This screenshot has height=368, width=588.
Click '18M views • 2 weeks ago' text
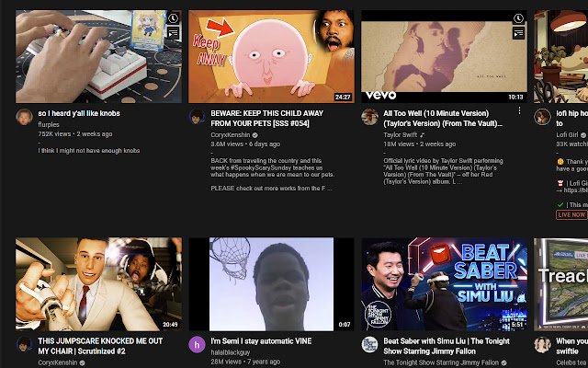pos(420,144)
